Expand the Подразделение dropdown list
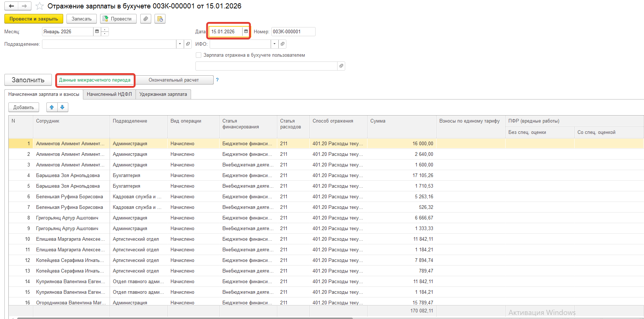This screenshot has width=644, height=319. tap(180, 44)
